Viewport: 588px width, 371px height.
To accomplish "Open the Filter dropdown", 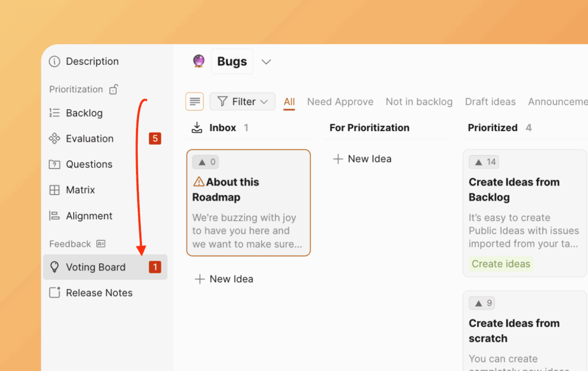I will [x=242, y=102].
